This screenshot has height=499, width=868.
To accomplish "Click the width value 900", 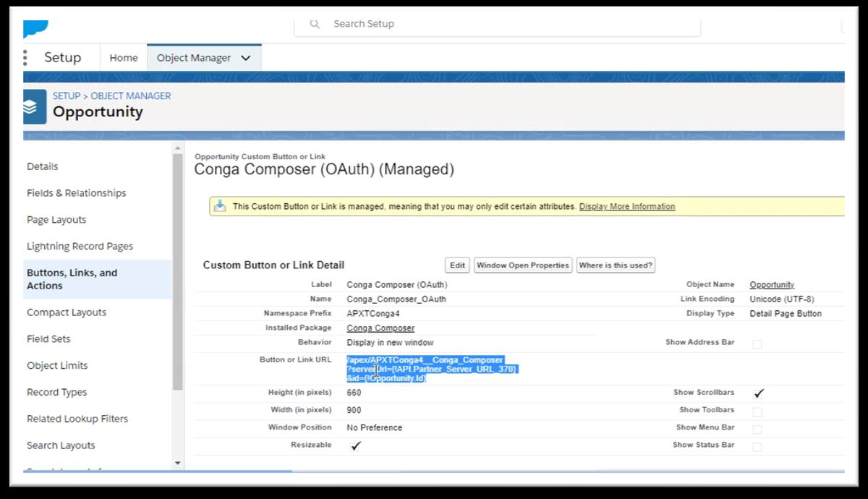I will pos(354,410).
